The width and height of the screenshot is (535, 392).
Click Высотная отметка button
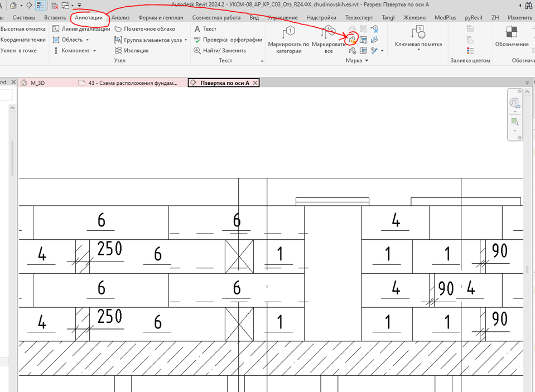click(x=23, y=29)
